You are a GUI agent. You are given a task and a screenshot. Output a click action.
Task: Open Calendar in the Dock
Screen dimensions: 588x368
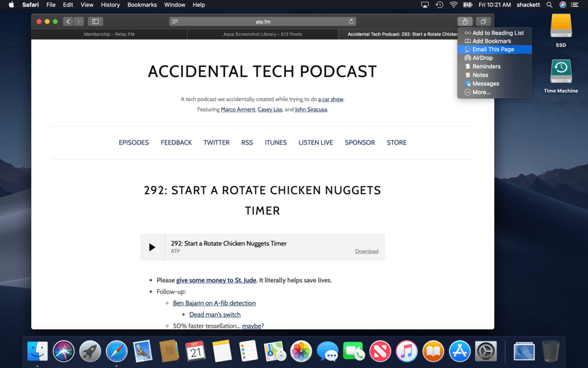click(x=195, y=352)
